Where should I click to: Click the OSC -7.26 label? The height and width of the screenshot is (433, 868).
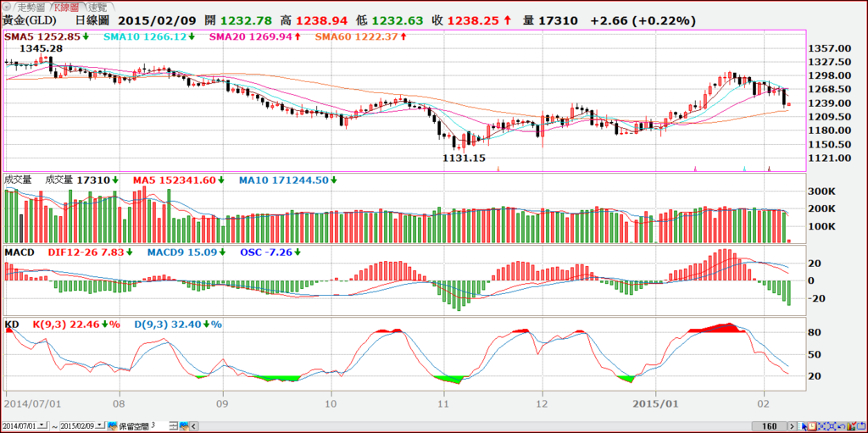tap(271, 252)
